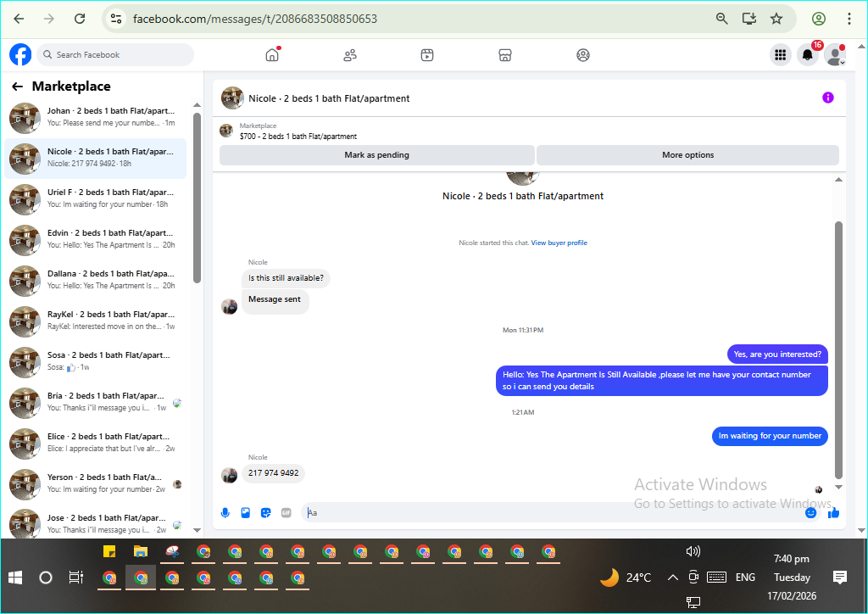Open the Facebook menu grid icon
Viewport: 868px width, 614px height.
pos(781,55)
